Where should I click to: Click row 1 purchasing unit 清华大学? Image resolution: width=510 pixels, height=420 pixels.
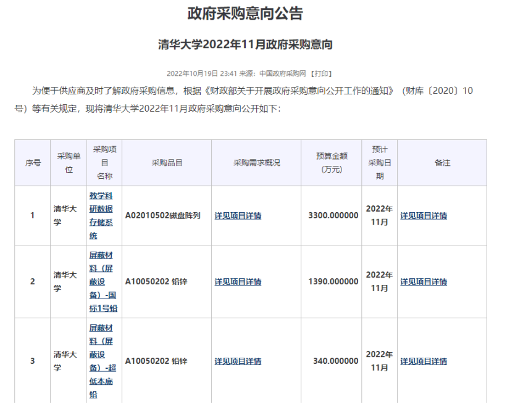(65, 216)
